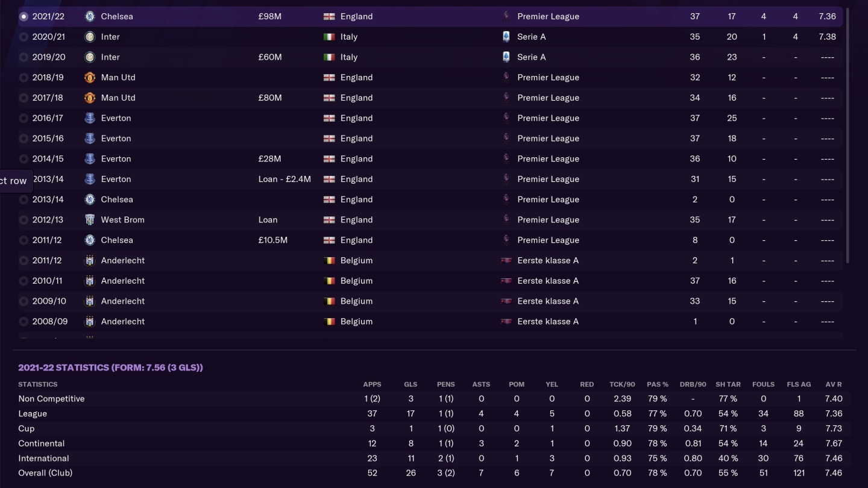Select the 2008/09 Anderlecht season radio
Viewport: 868px width, 488px height.
click(24, 321)
